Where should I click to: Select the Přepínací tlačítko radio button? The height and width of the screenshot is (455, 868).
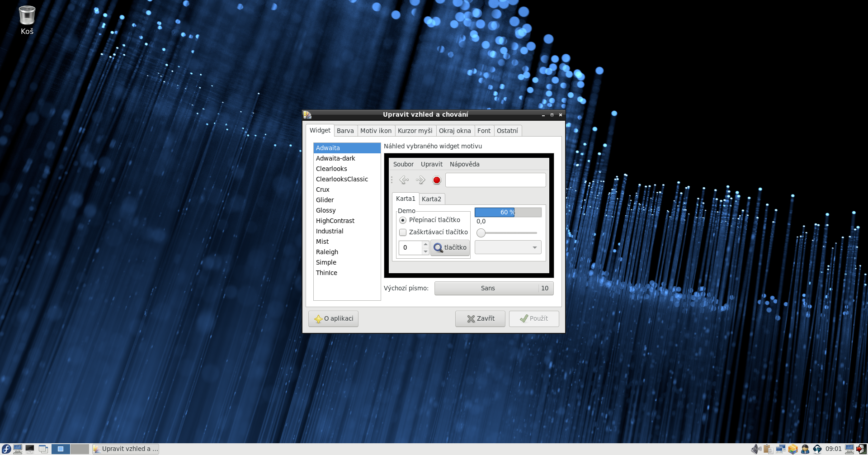tap(403, 220)
